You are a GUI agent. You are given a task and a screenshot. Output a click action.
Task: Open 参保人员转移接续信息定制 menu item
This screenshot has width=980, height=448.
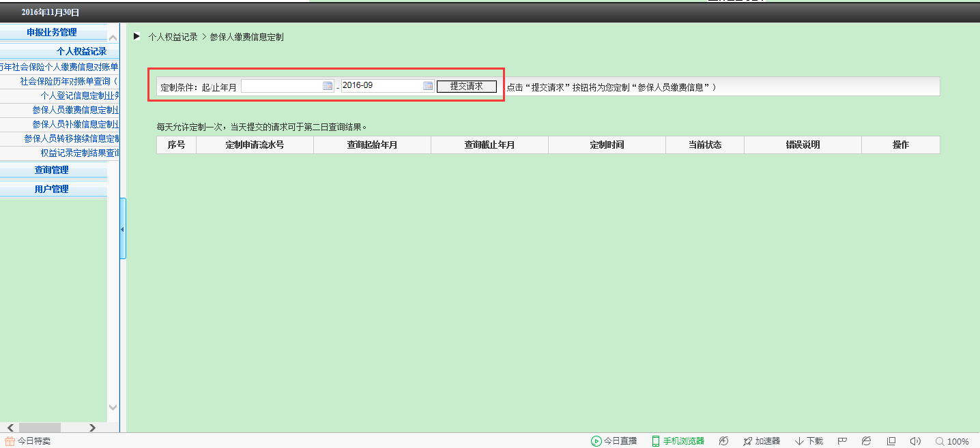pyautogui.click(x=72, y=138)
